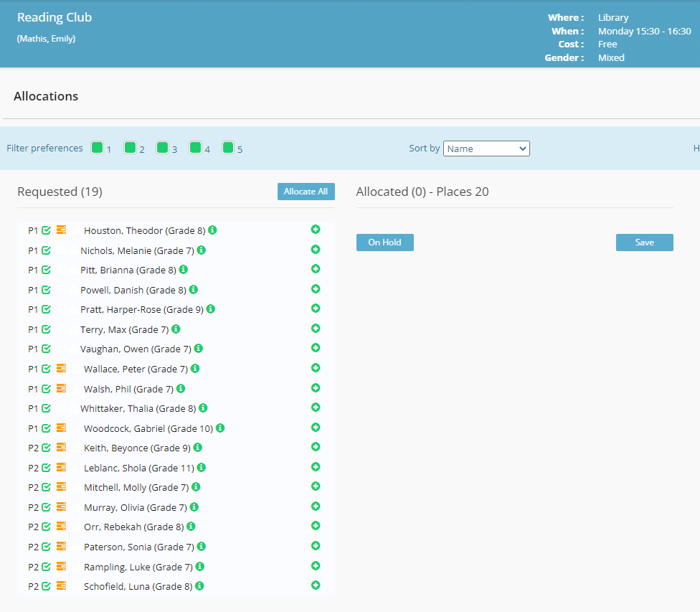Open info icon next to Leblanc, Shola
The height and width of the screenshot is (612, 700).
(202, 468)
